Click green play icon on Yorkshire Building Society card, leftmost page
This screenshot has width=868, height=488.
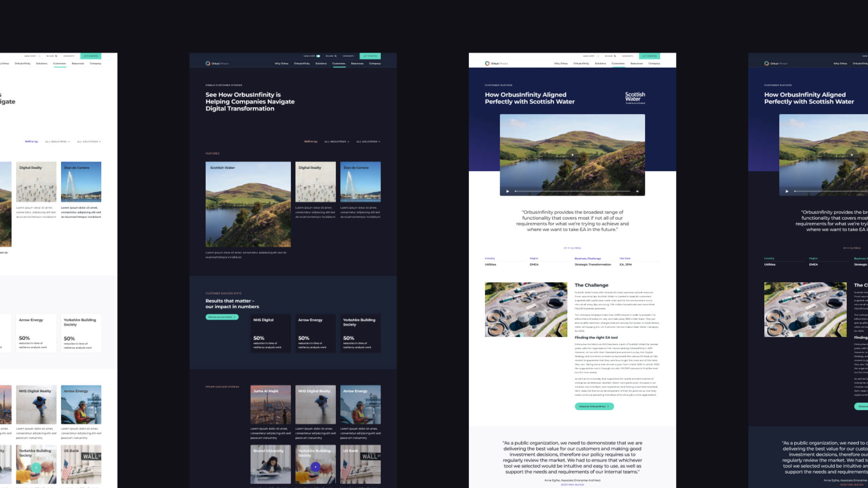36,468
